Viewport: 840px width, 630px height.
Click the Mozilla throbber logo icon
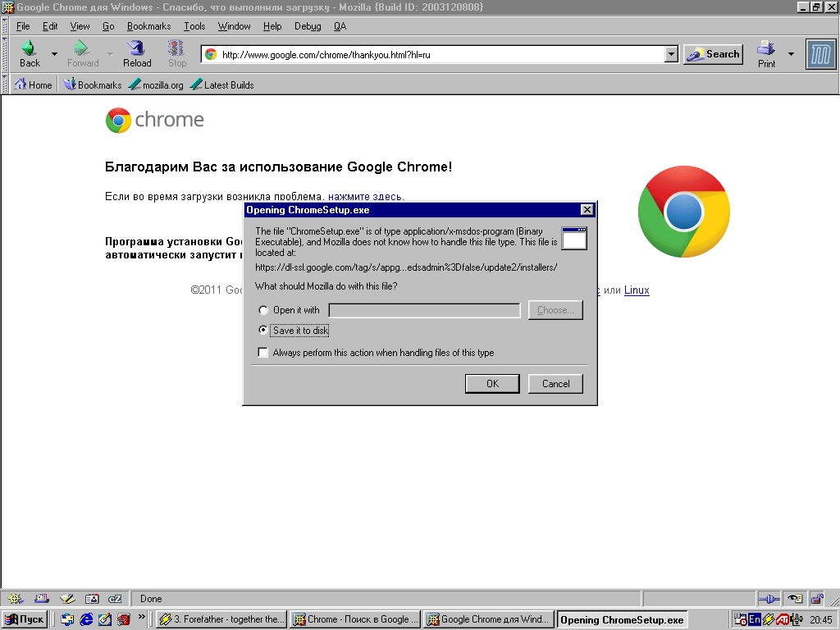tap(820, 55)
